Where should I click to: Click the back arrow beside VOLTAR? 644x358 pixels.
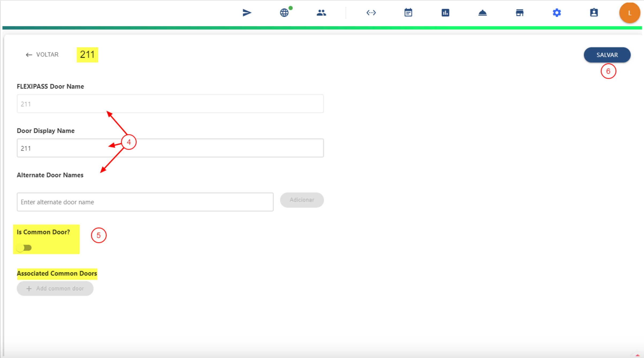click(x=29, y=55)
